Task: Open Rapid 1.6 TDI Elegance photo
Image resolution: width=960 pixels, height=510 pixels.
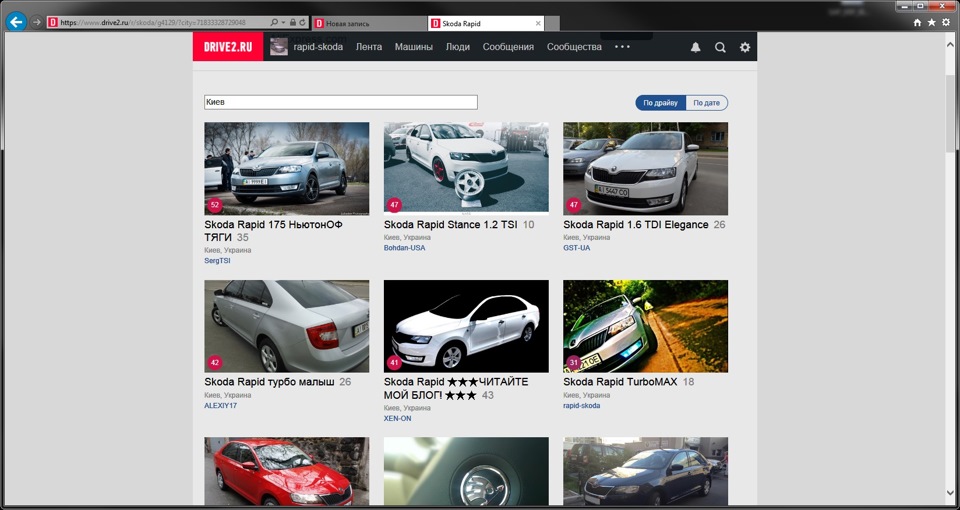Action: (x=645, y=168)
